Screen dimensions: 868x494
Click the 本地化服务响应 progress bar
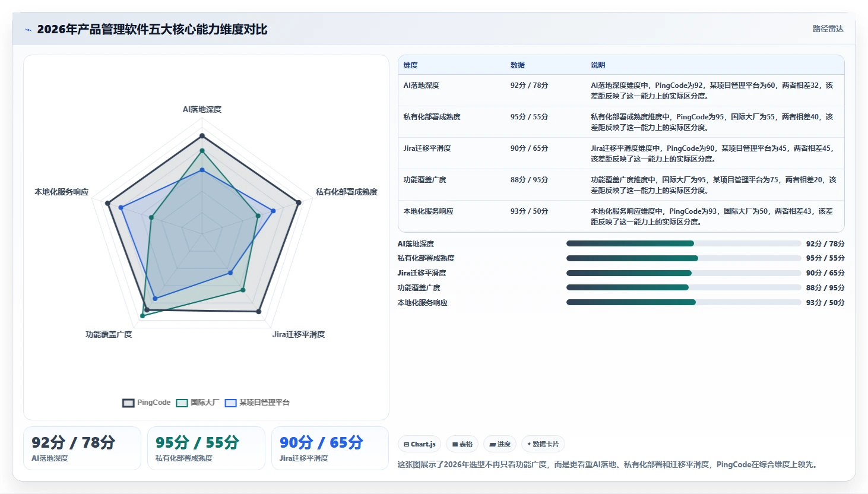683,302
